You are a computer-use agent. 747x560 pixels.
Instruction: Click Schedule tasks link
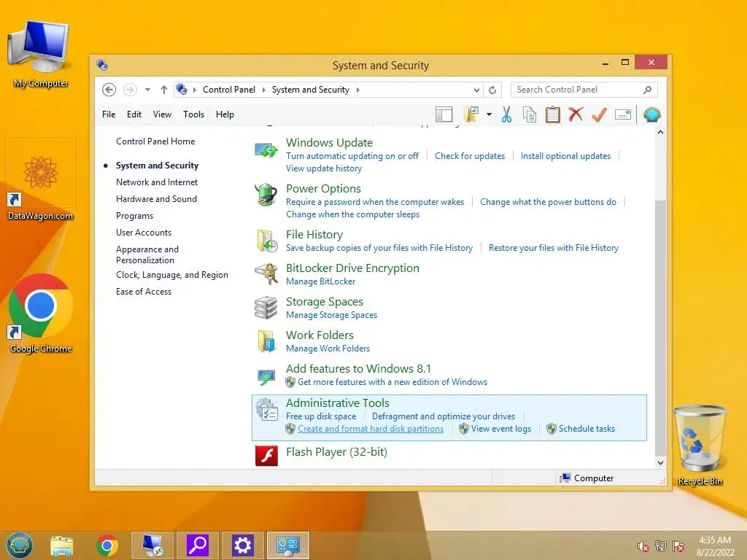[587, 429]
